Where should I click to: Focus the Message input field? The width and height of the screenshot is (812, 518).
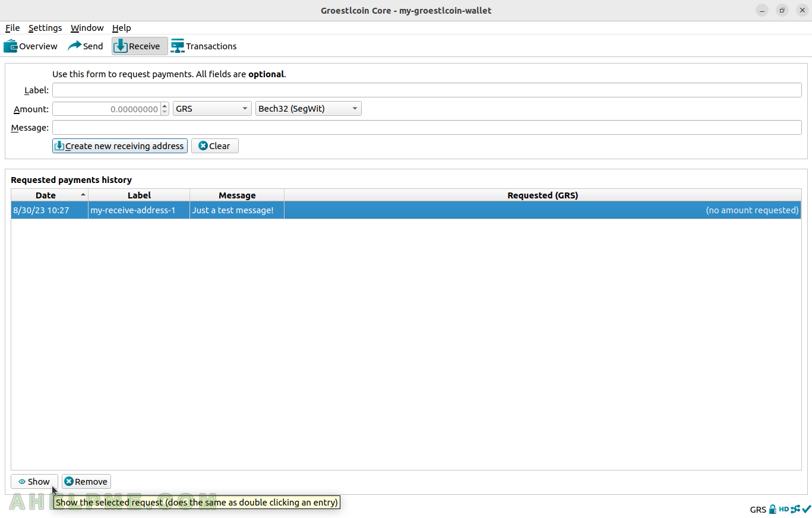(x=427, y=128)
